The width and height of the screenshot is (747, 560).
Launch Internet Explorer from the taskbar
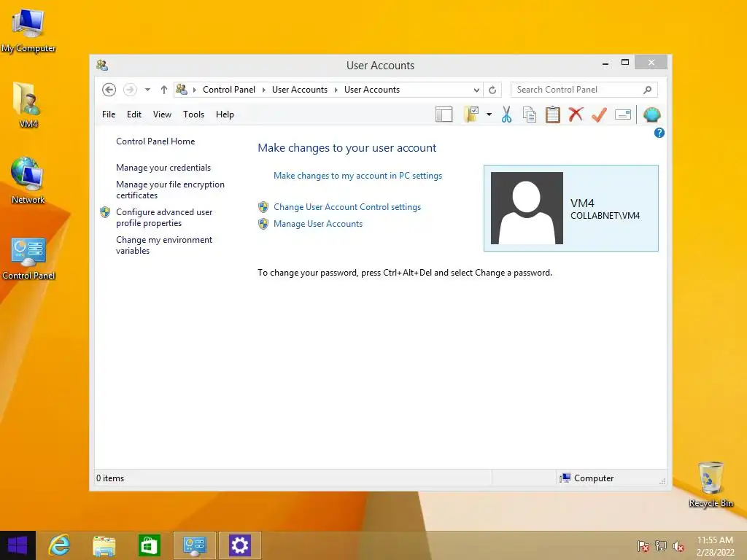click(x=60, y=545)
